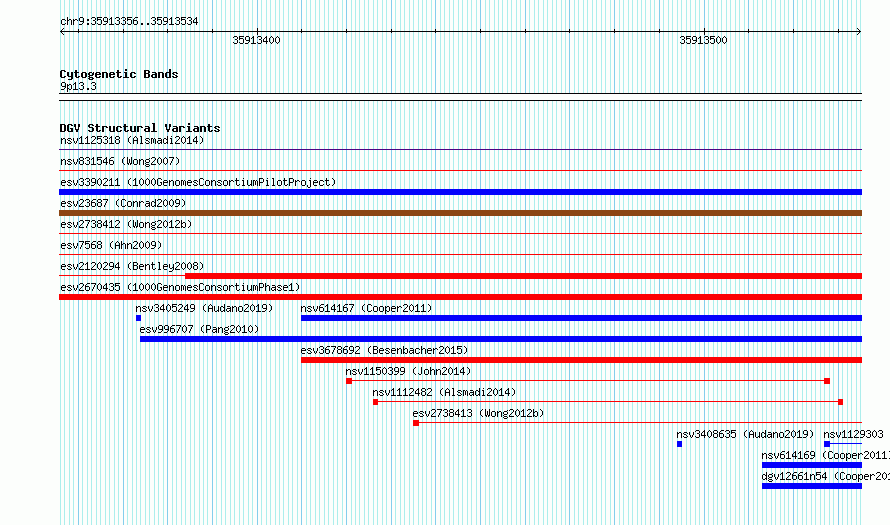Click the chr9:35913356..35913534 region label
Viewport: 890px width, 525px height.
(x=129, y=22)
